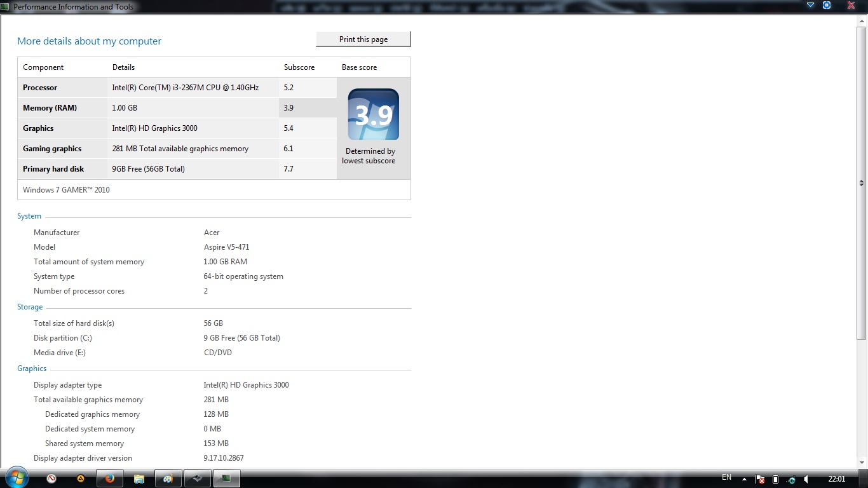The height and width of the screenshot is (488, 868).
Task: Click the red no-entry taskbar icon
Action: pyautogui.click(x=52, y=478)
